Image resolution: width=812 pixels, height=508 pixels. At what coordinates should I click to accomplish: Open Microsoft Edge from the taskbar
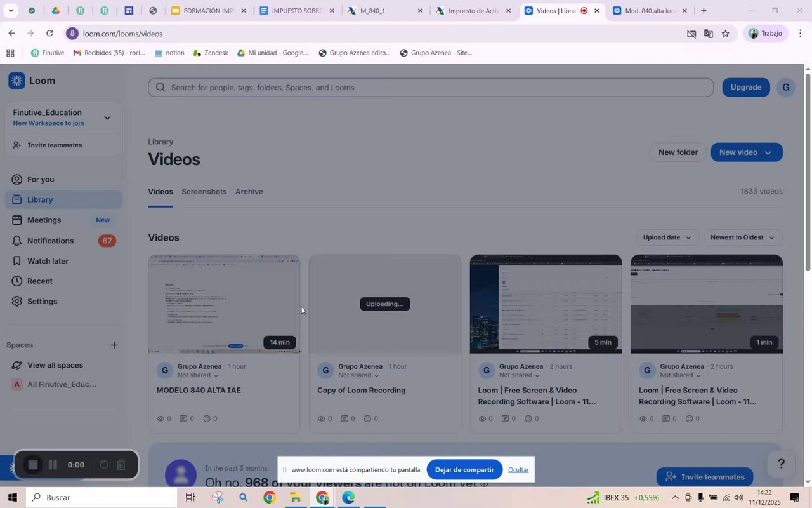click(348, 498)
